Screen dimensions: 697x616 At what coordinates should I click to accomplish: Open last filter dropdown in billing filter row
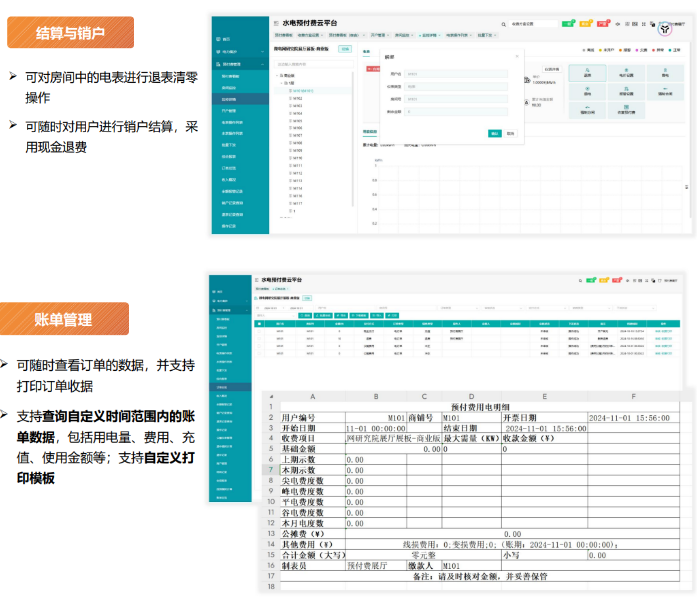(635, 308)
